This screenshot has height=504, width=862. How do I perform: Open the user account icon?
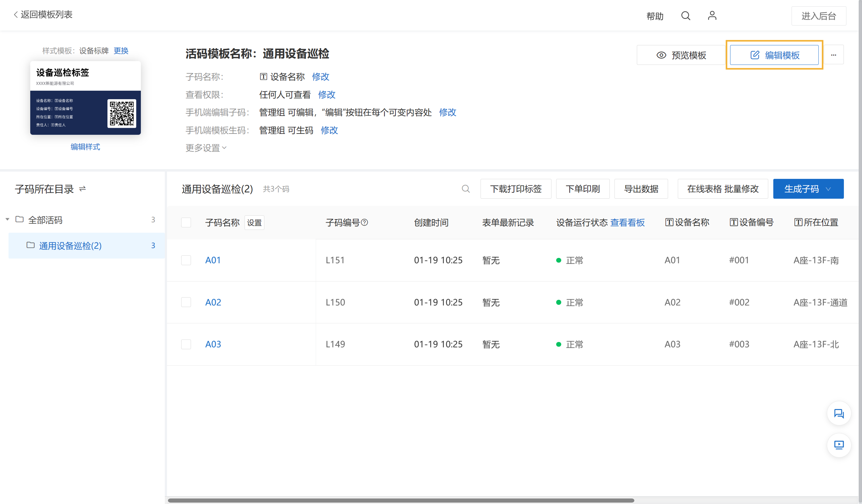tap(712, 15)
